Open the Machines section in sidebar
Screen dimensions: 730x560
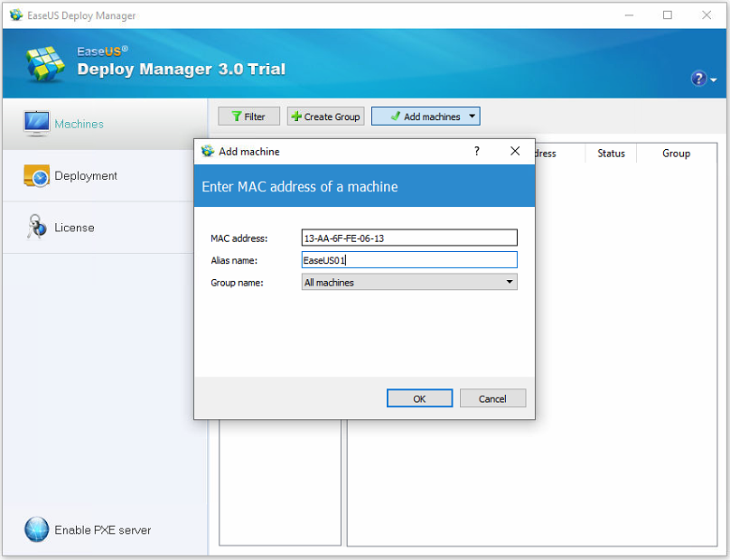tap(105, 124)
